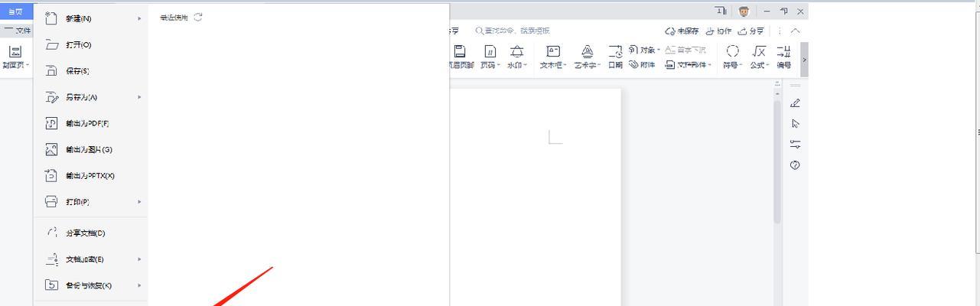Open the 新建(N) entry in file menu
The image size is (980, 306).
(x=90, y=18)
